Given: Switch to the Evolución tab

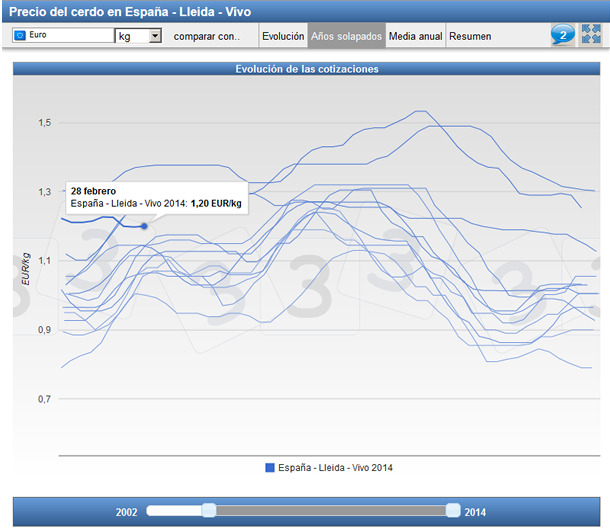Looking at the screenshot, I should [282, 36].
